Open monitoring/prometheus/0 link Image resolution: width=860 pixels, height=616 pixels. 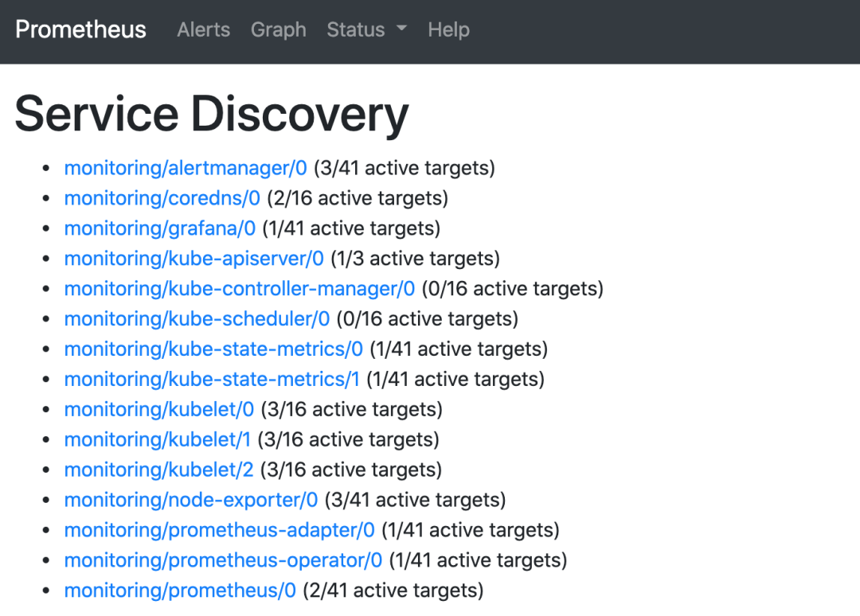click(x=180, y=591)
